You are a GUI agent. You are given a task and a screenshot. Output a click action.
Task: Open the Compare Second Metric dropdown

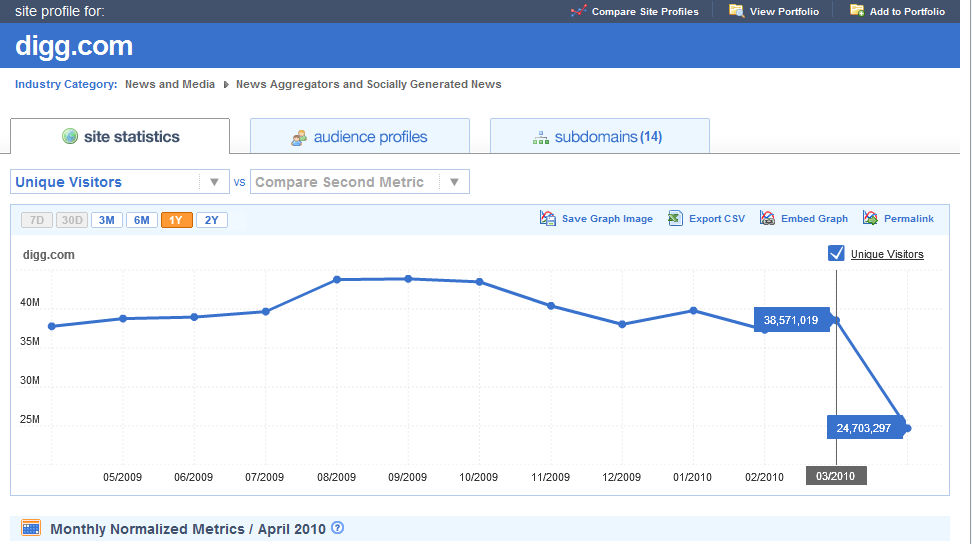click(x=360, y=182)
